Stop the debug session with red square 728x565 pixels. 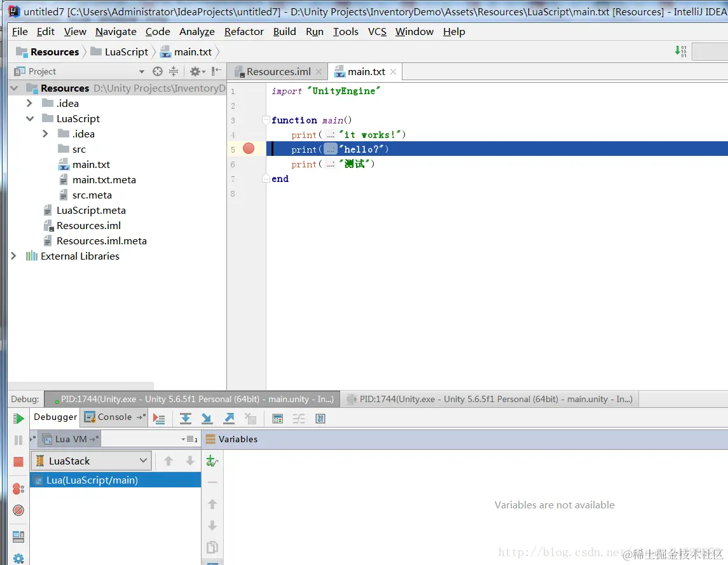point(18,462)
